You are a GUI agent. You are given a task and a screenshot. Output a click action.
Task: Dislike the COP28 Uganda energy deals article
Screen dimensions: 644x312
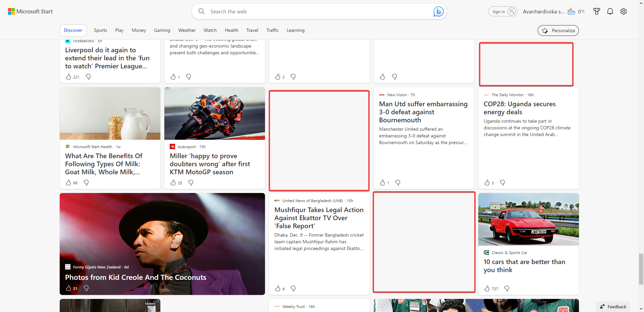(502, 183)
